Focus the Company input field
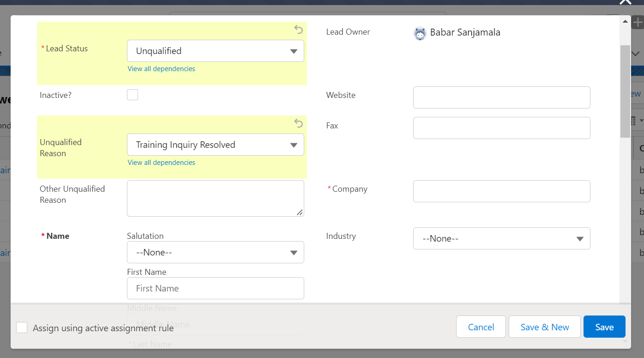 tap(501, 191)
